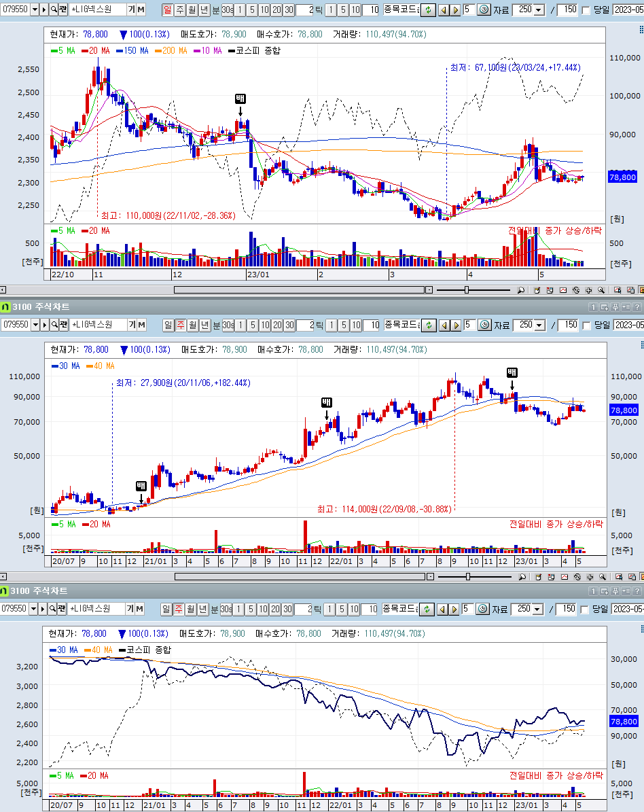The height and width of the screenshot is (812, 644).
Task: Open 자료 250 count dropdown in bottom chart
Action: click(538, 609)
